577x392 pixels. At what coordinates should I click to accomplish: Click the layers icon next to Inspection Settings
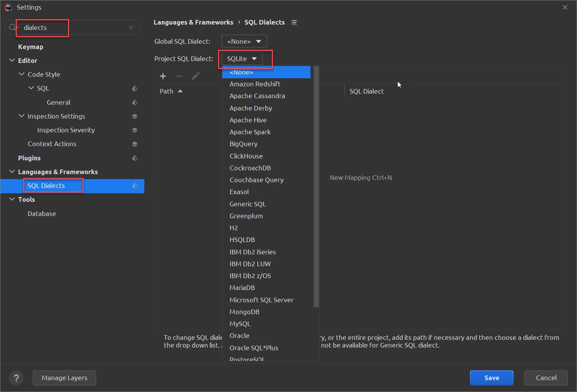click(135, 116)
